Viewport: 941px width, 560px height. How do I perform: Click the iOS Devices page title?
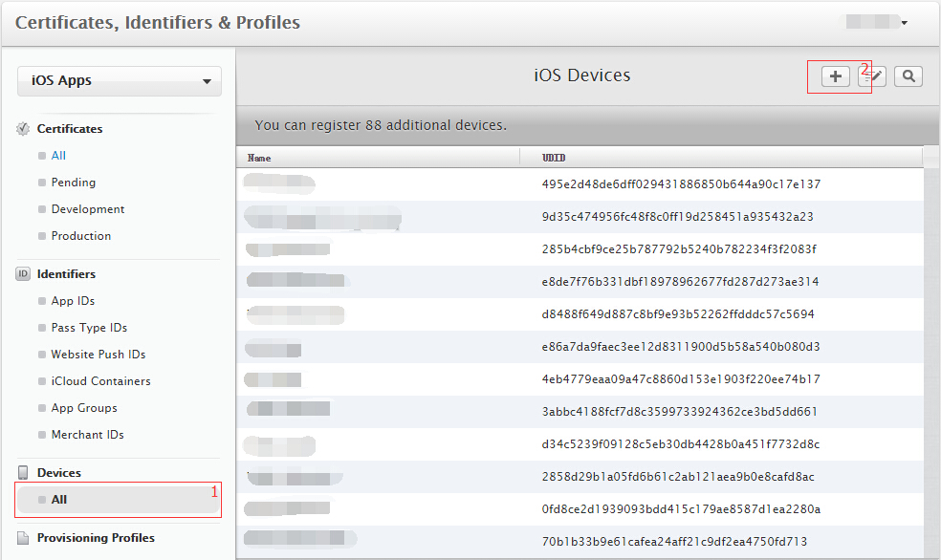582,75
